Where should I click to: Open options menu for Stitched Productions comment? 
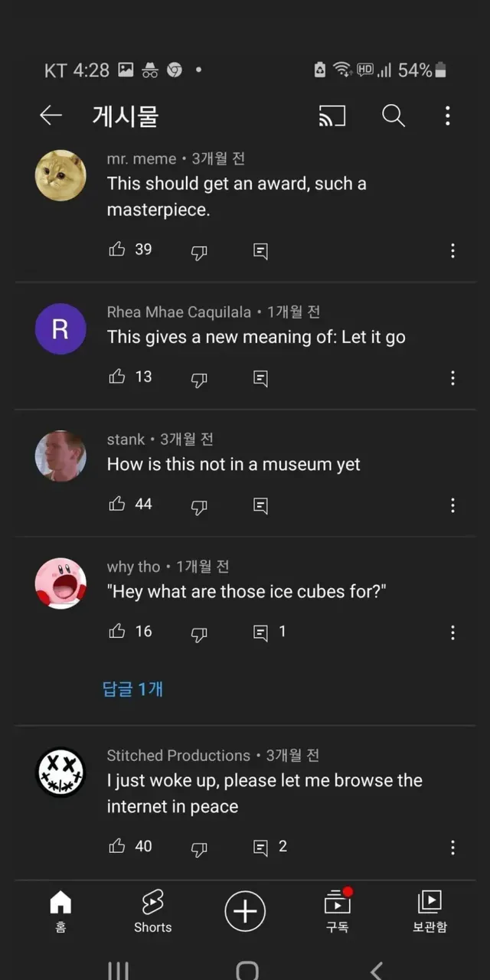point(452,847)
